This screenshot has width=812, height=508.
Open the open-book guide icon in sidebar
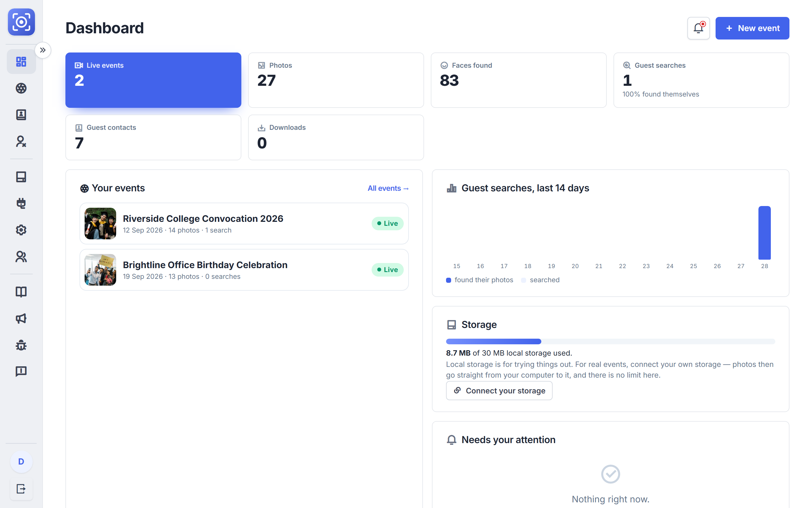click(21, 292)
